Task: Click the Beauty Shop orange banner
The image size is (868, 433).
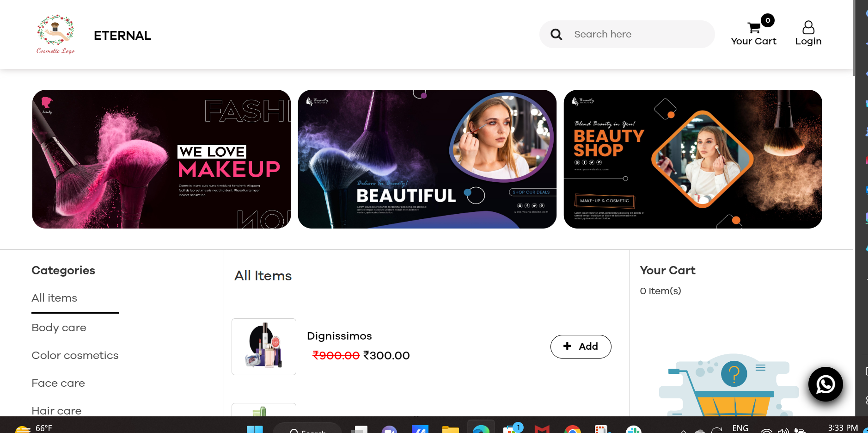Action: click(x=692, y=159)
